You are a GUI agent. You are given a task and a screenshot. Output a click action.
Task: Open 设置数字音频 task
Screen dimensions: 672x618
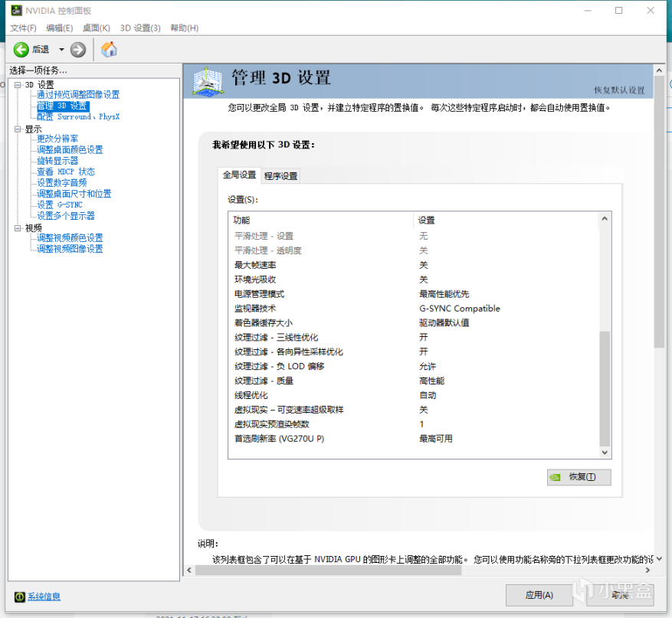pyautogui.click(x=62, y=183)
